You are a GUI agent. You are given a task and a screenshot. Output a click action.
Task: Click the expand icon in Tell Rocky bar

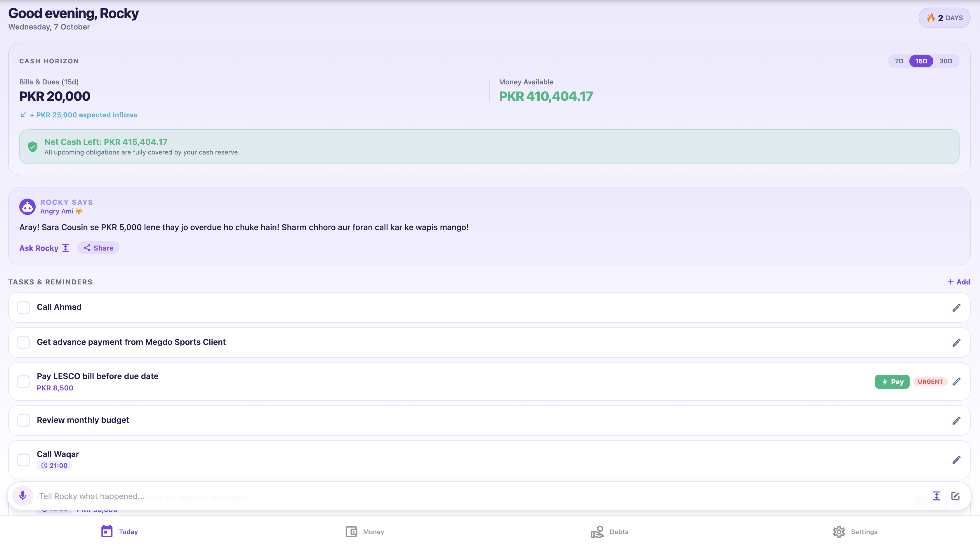coord(936,496)
